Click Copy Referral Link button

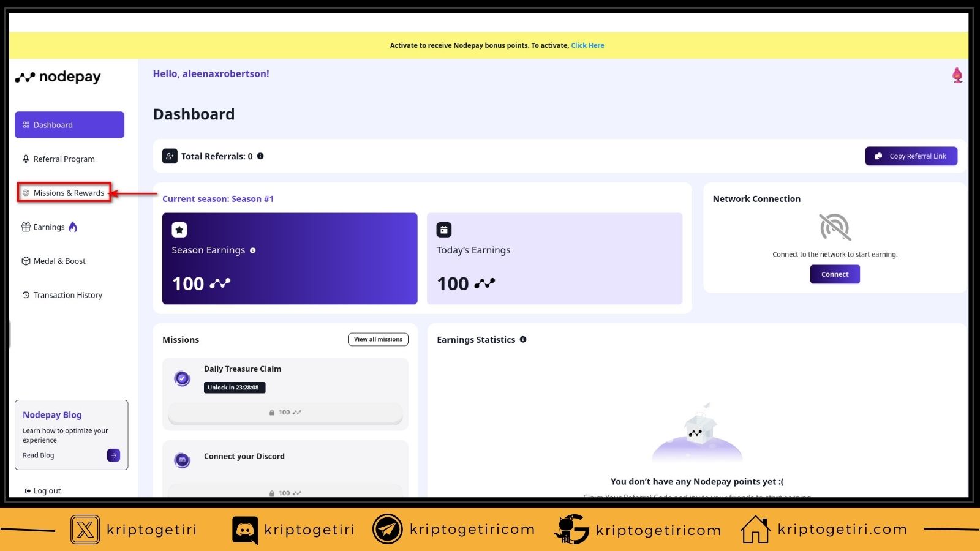tap(911, 156)
